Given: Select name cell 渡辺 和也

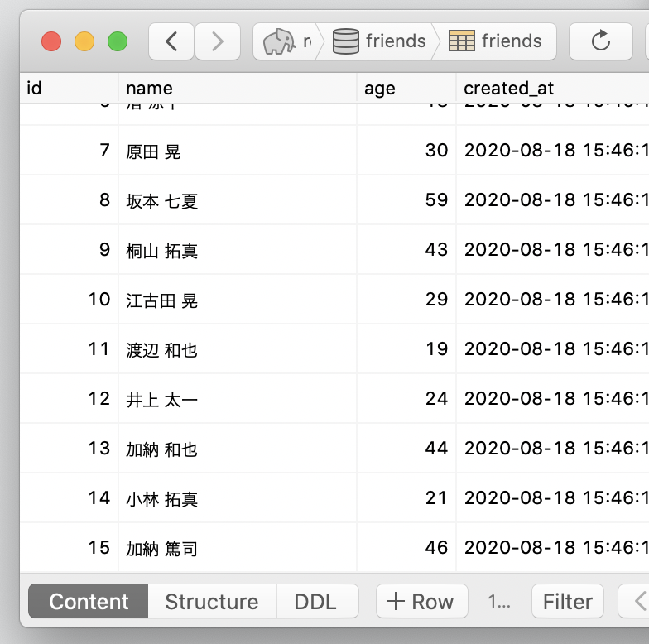Looking at the screenshot, I should [238, 349].
